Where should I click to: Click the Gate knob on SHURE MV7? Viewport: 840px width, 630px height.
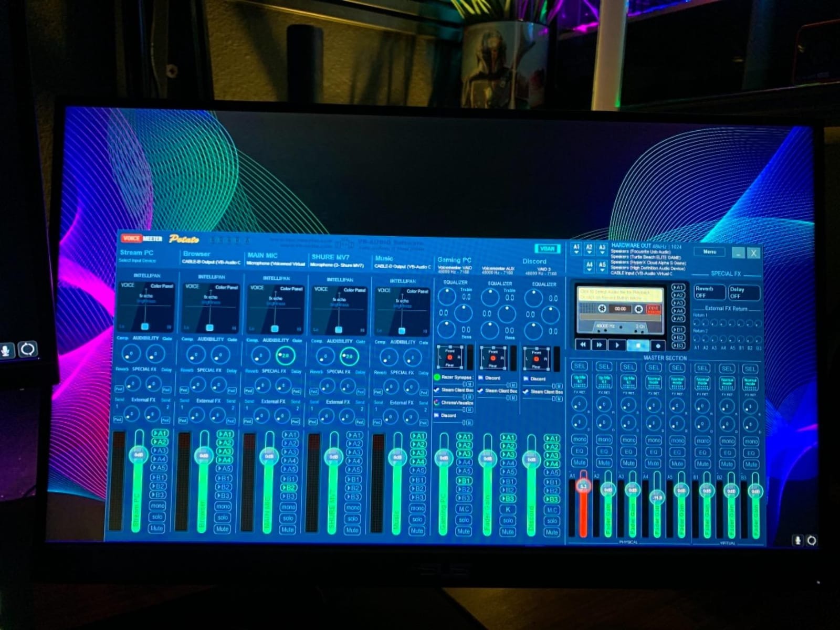(349, 357)
